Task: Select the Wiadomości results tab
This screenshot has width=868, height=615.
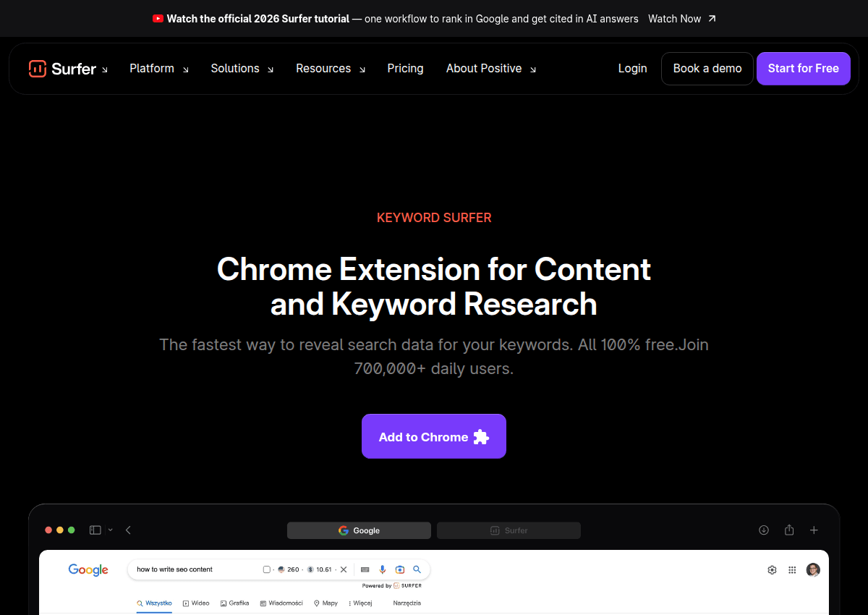Action: 281,603
